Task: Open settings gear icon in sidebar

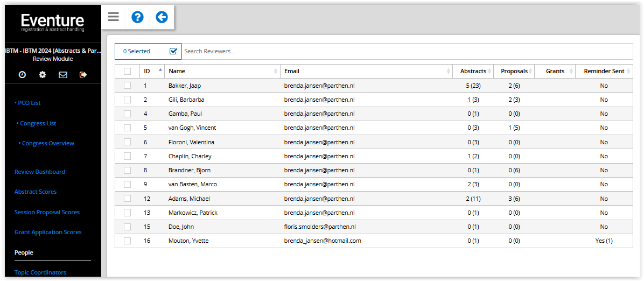Action: tap(43, 75)
